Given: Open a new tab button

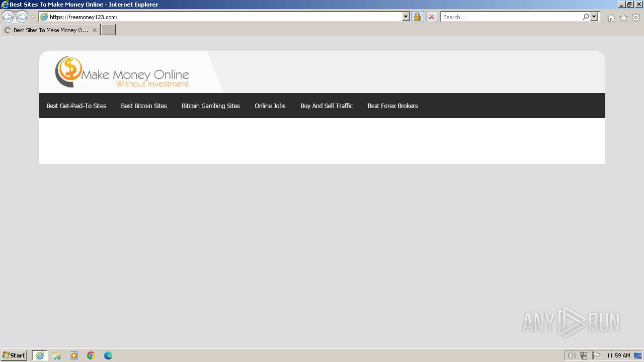Looking at the screenshot, I should pyautogui.click(x=108, y=30).
